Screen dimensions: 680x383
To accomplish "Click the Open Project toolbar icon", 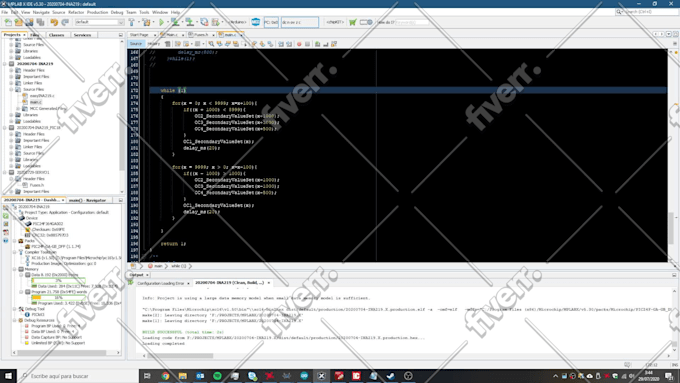I will [29, 22].
